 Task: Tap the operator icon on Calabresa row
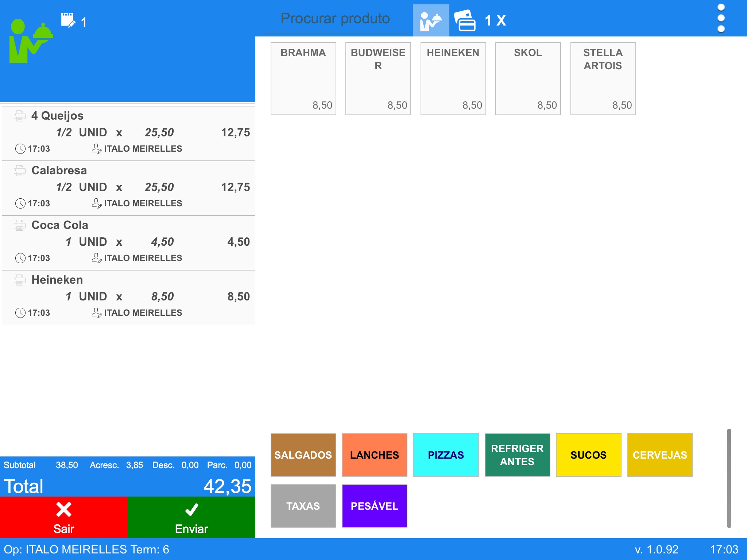coord(97,203)
